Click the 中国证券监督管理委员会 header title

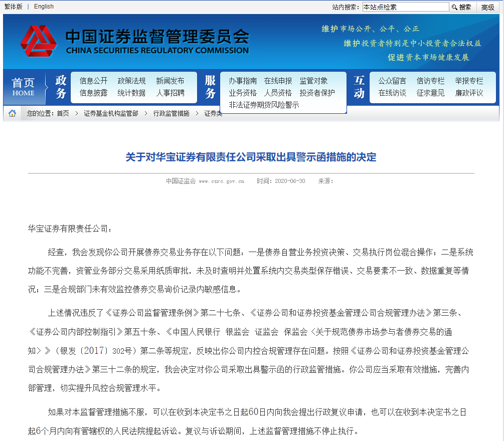[x=157, y=37]
